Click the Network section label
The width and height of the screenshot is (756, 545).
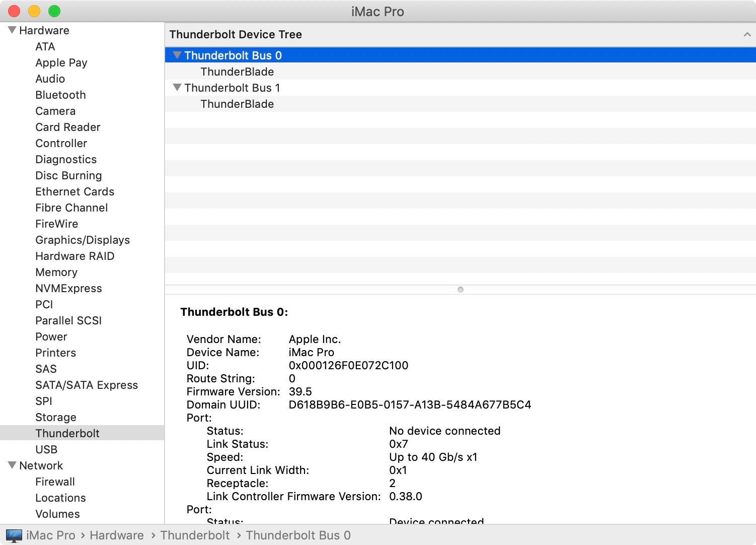coord(41,465)
